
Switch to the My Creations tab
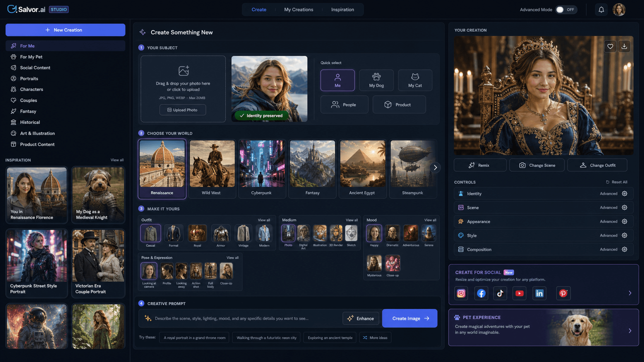[299, 10]
